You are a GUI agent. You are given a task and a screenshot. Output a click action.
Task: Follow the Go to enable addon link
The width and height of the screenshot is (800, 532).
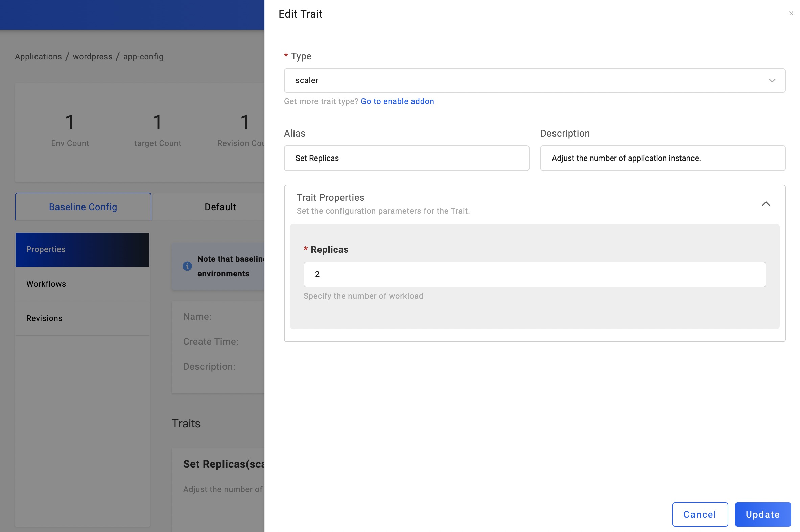click(397, 101)
